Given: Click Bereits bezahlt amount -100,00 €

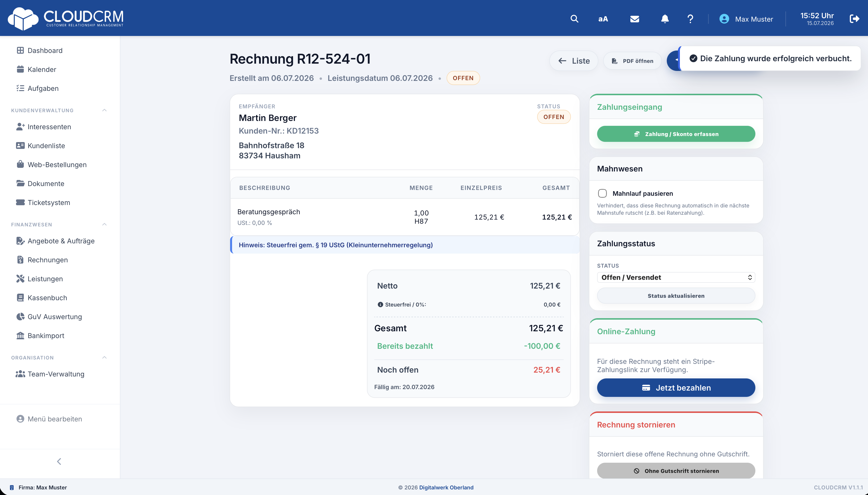Looking at the screenshot, I should (x=542, y=346).
